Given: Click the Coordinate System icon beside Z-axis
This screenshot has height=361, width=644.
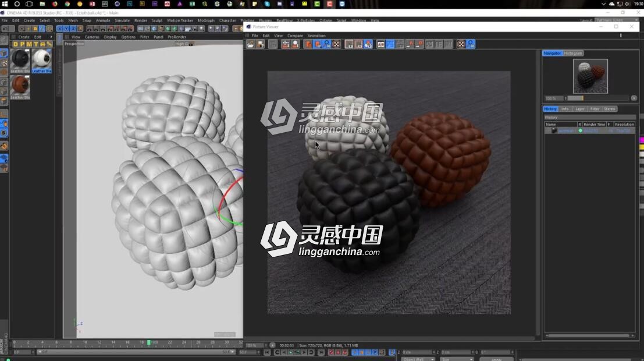Looking at the screenshot, I should 80,29.
